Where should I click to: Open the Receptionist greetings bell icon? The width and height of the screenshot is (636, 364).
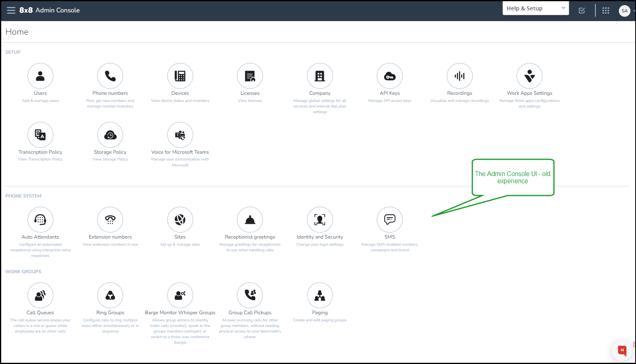tap(250, 219)
